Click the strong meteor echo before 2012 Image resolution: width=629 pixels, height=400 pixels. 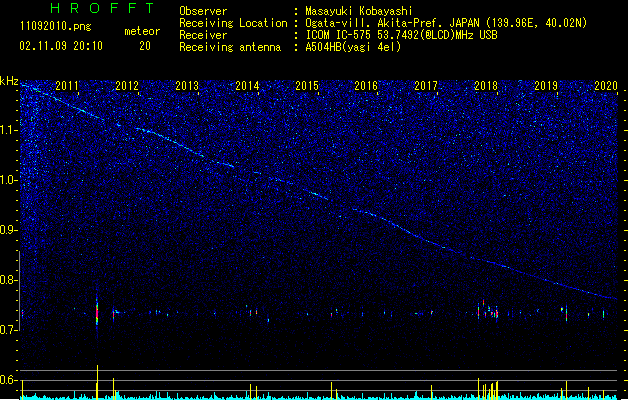pyautogui.click(x=97, y=312)
